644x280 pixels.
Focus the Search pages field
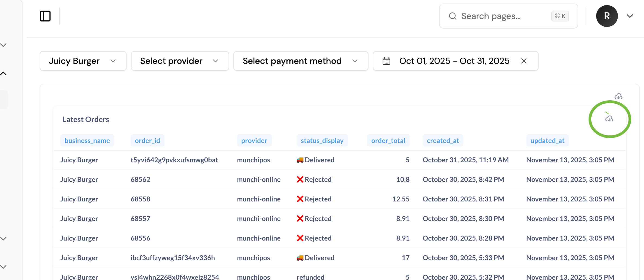point(508,16)
